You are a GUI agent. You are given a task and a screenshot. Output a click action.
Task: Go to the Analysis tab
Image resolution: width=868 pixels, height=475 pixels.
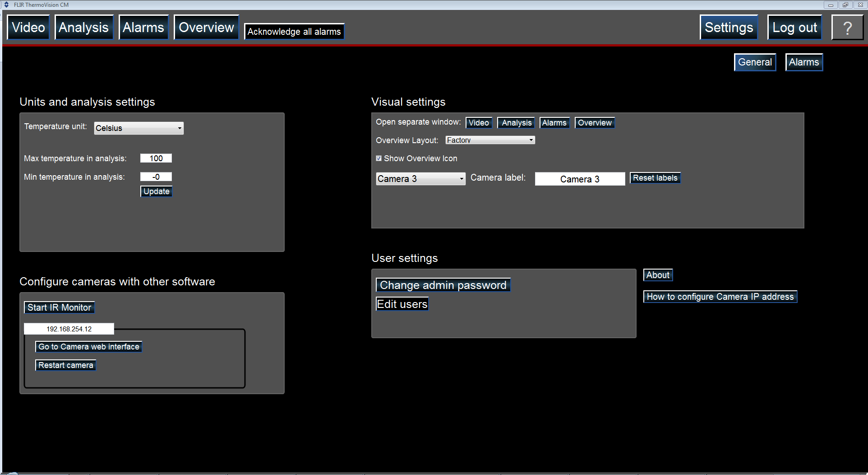tap(84, 28)
